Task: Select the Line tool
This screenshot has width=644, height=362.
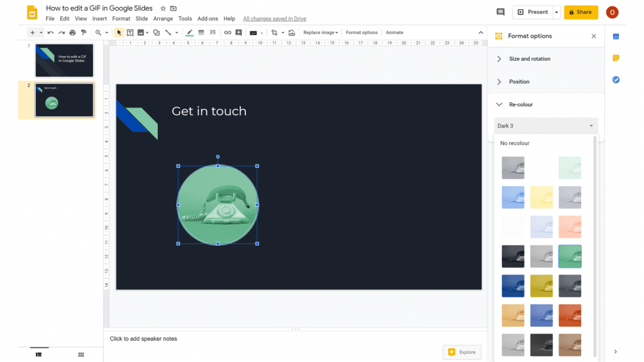Action: coord(167,32)
